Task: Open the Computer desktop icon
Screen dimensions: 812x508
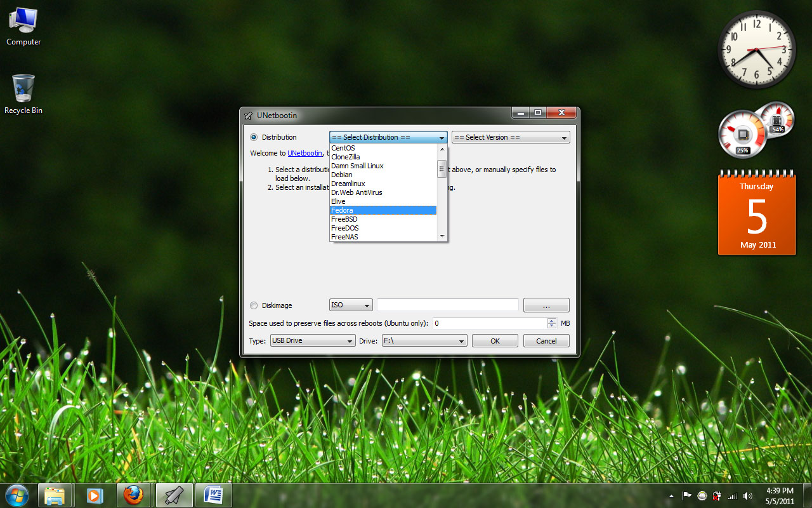Action: pos(23,27)
